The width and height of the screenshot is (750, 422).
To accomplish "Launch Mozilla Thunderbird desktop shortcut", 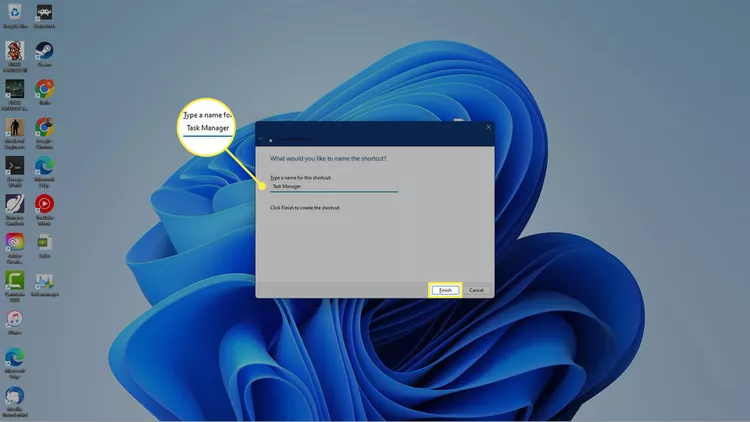I will point(15,401).
